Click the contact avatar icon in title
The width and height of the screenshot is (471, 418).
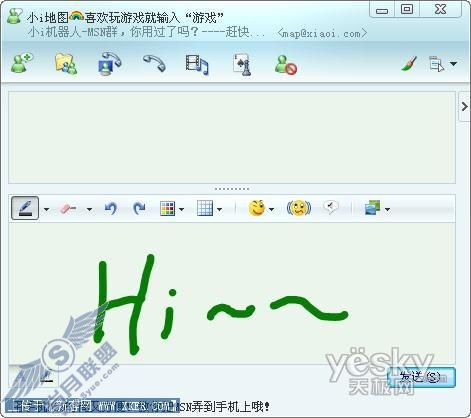(14, 16)
